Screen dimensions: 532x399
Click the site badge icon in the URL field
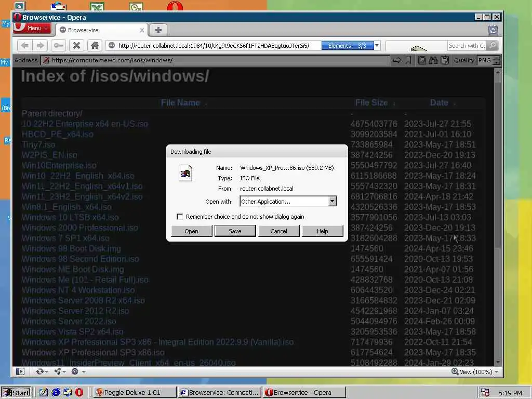tap(112, 46)
